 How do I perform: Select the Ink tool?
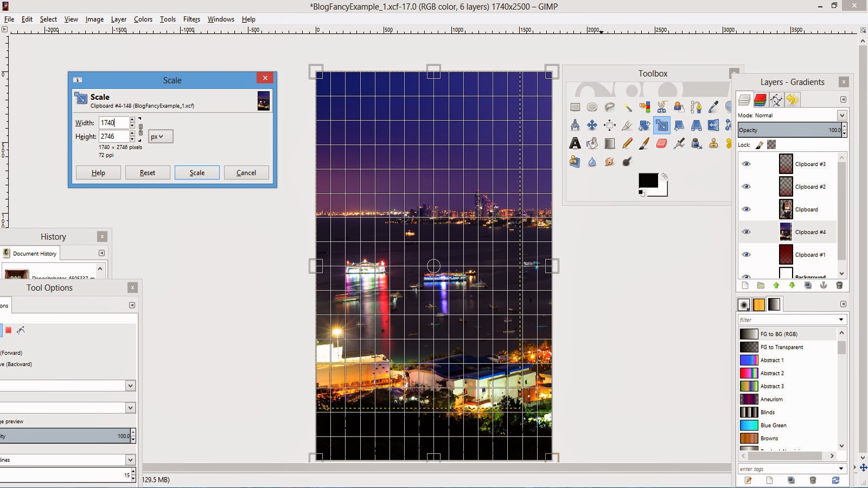tap(697, 143)
